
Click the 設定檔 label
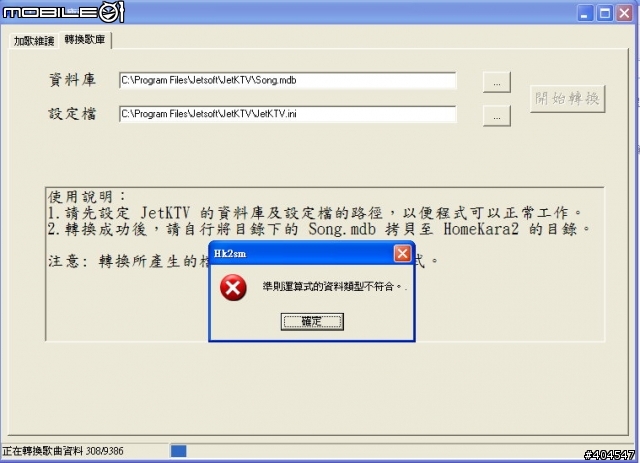point(72,114)
